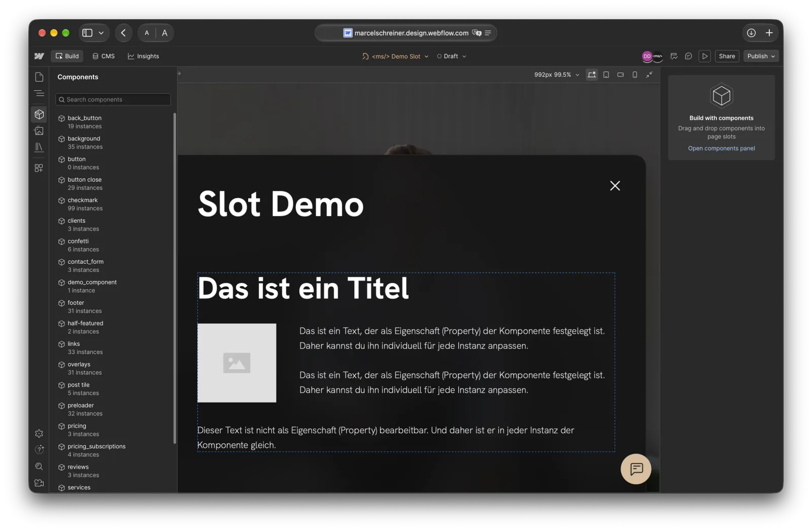The image size is (812, 531).
Task: Select the button close component
Action: pyautogui.click(x=113, y=184)
